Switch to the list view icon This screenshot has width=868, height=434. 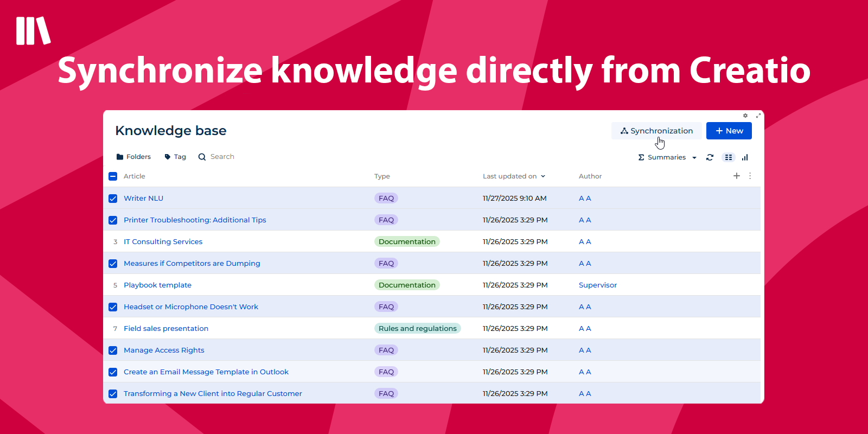coord(729,157)
